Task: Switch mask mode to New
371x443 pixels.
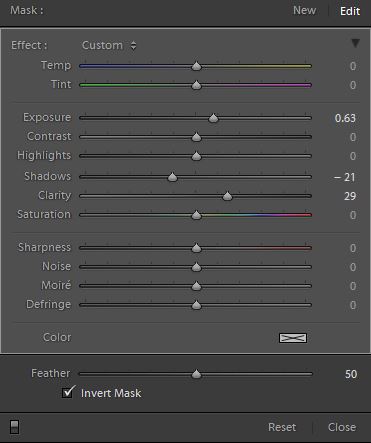Action: pyautogui.click(x=304, y=10)
